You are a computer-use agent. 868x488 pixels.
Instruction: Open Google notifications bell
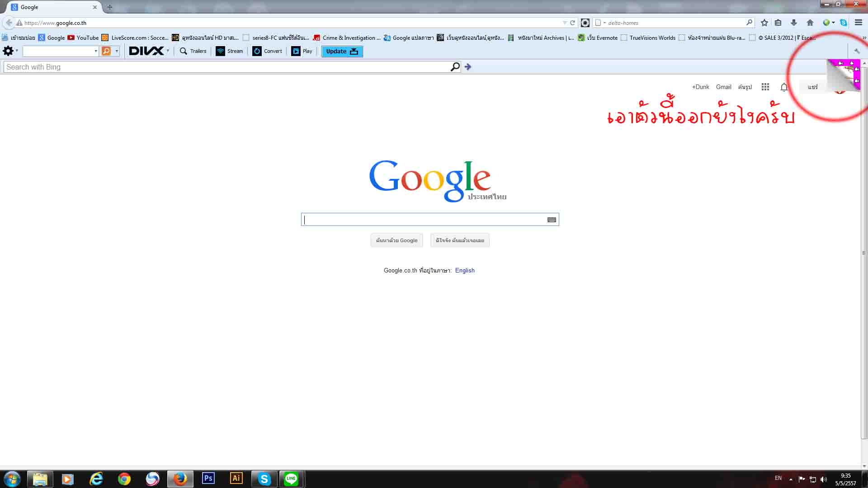(784, 87)
